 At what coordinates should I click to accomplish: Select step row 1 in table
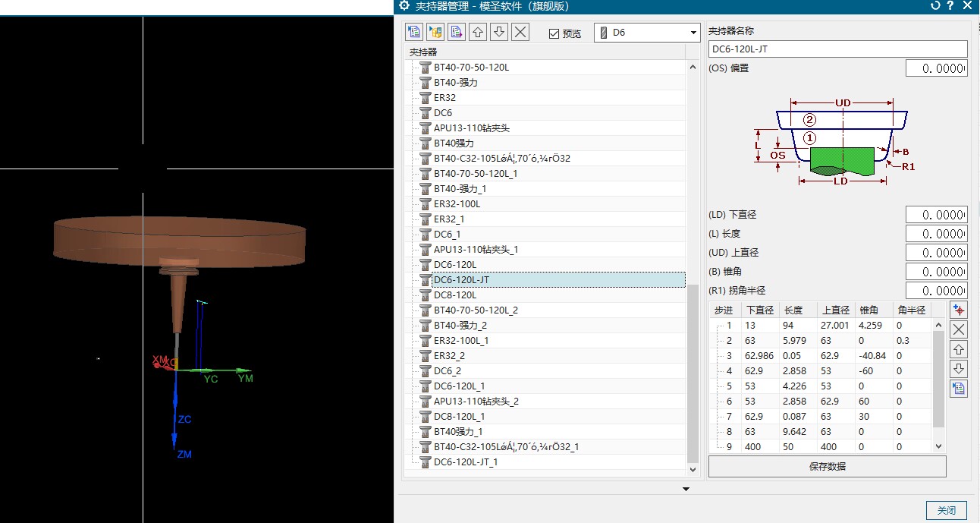821,325
